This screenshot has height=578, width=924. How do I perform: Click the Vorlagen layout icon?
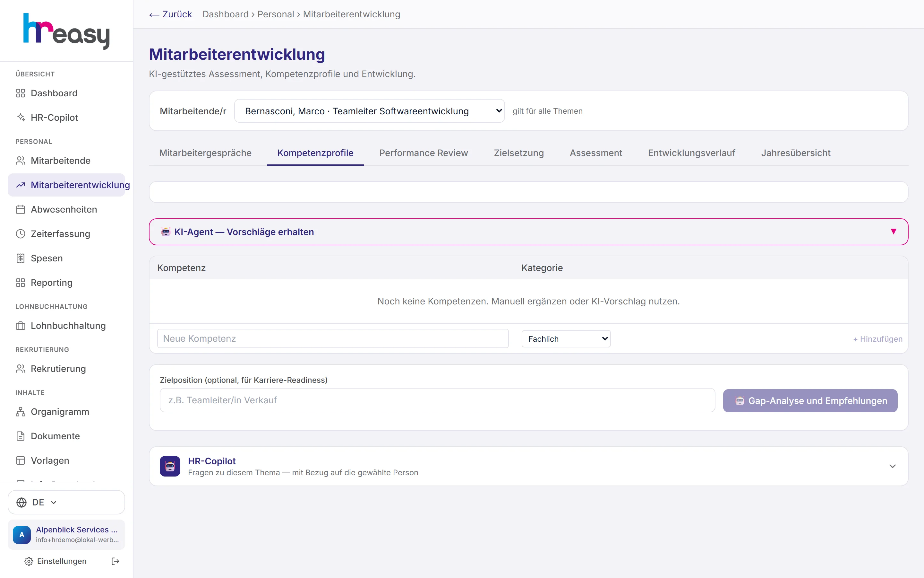coord(21,461)
